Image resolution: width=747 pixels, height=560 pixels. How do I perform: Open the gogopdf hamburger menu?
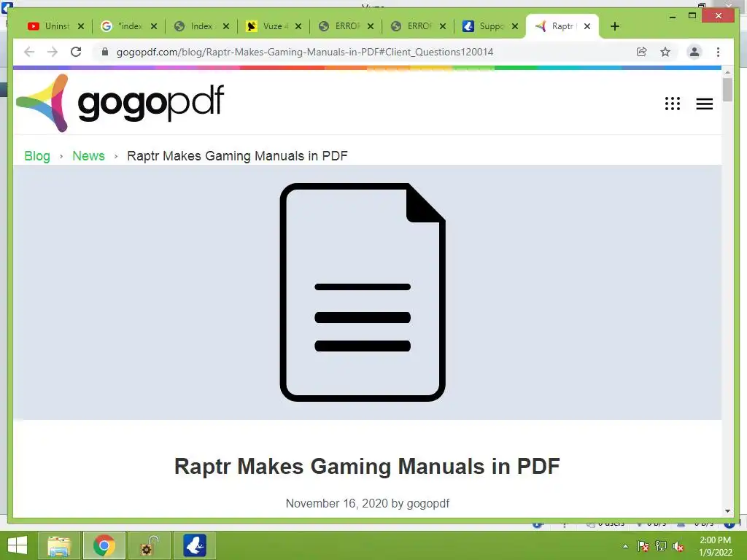pos(704,104)
